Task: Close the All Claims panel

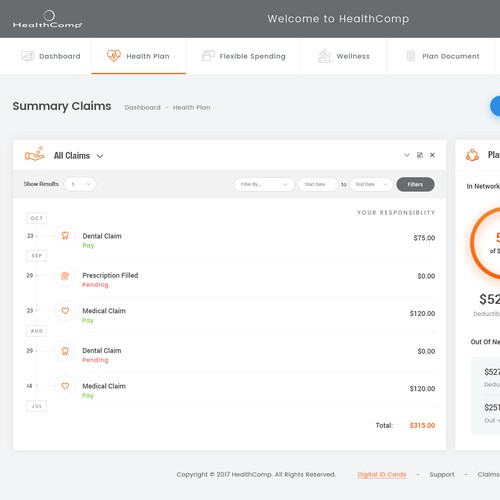Action: (x=432, y=155)
